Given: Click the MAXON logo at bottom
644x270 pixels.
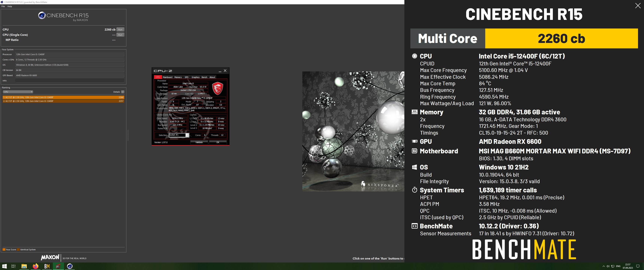Looking at the screenshot, I should tap(50, 257).
